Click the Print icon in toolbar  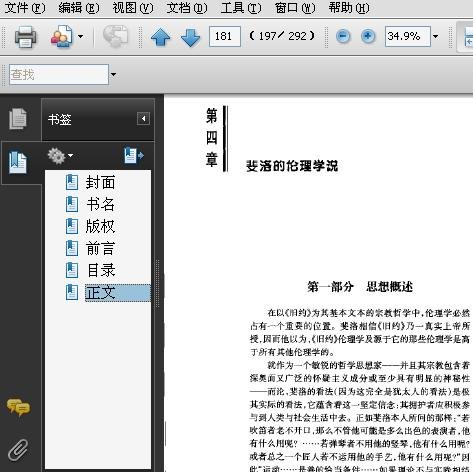tap(26, 36)
